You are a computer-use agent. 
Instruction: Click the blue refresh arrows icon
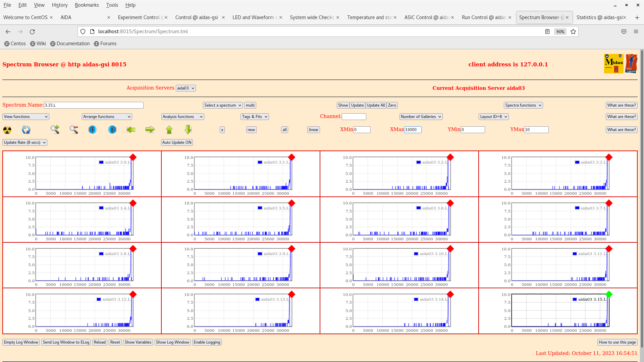(26, 130)
